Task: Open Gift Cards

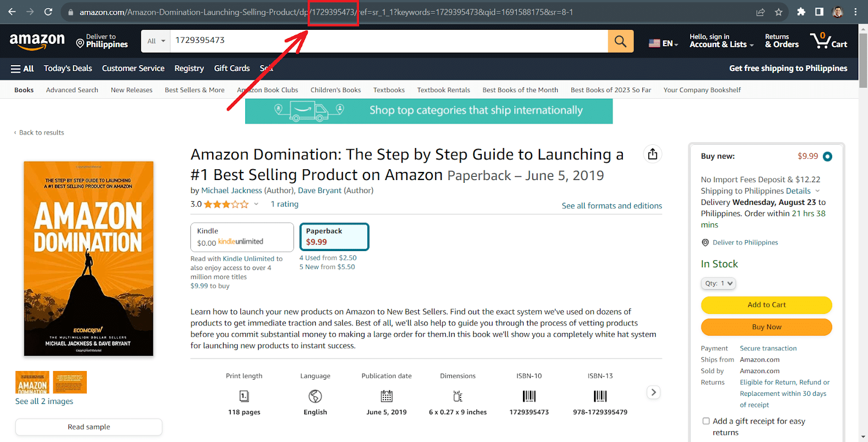Action: (232, 68)
